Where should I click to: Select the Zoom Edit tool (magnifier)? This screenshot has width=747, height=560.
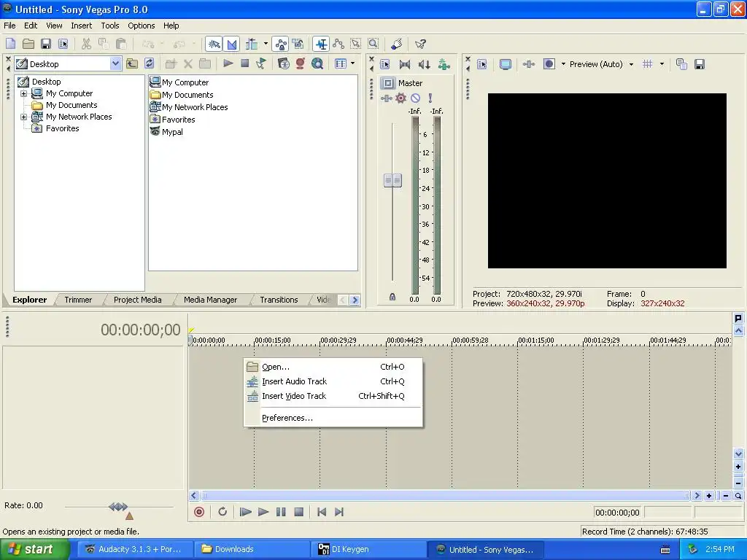[x=373, y=44]
